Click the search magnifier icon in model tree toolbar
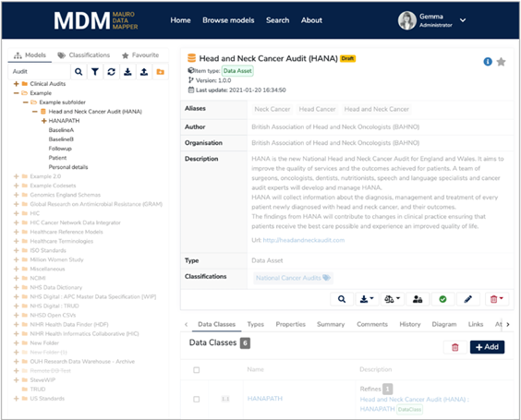The image size is (521, 420). [79, 72]
